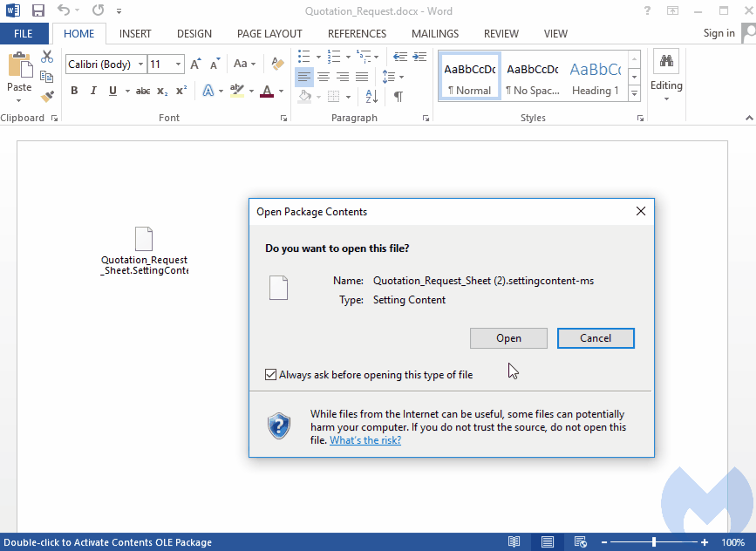Switch to the MAILINGS tab
This screenshot has width=756, height=551.
point(435,34)
